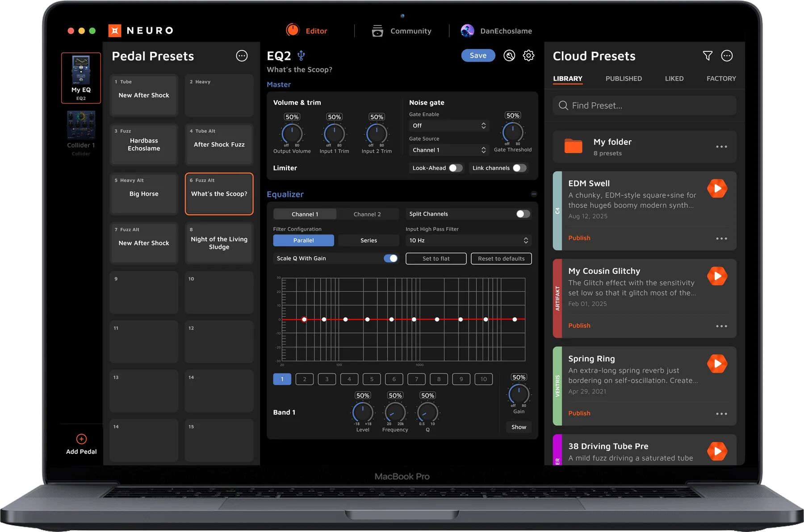Select preset slot 5 Big Horse

coord(144,193)
